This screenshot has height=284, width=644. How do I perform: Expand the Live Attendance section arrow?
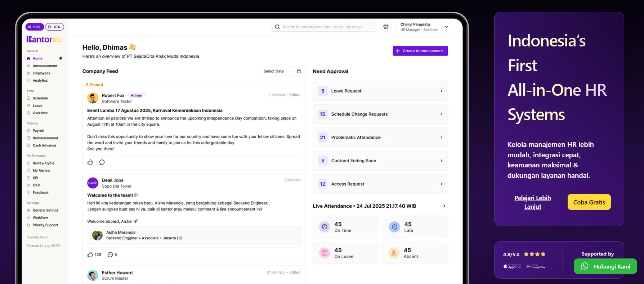tap(444, 206)
